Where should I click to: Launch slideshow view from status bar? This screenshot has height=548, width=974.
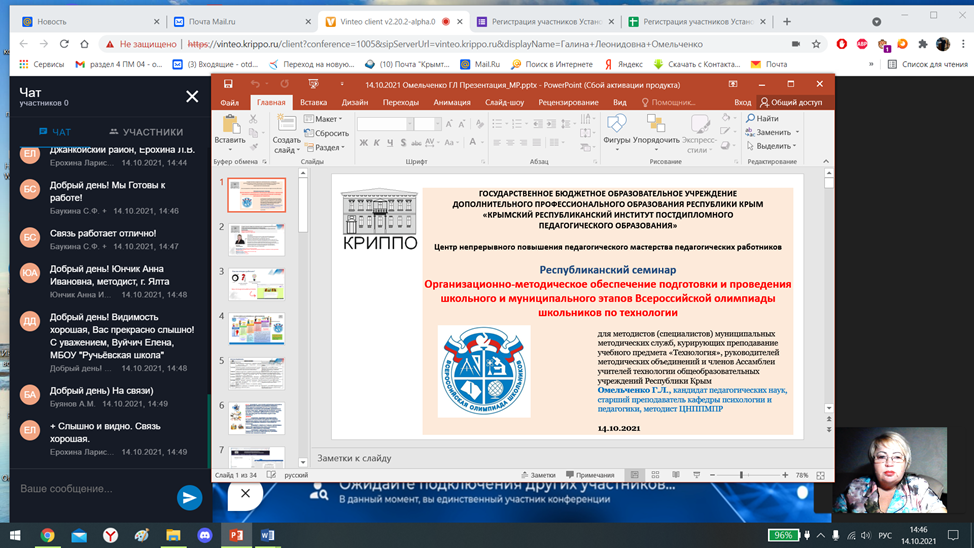tap(696, 475)
